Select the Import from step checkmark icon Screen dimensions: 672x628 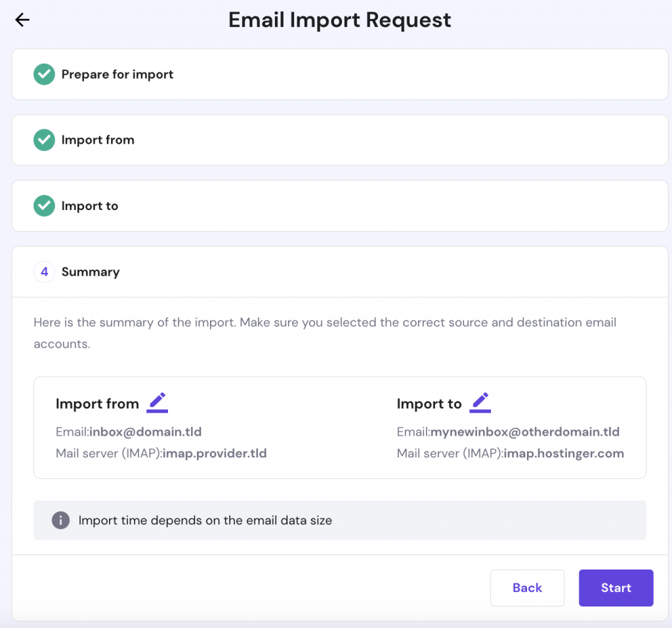click(x=43, y=140)
